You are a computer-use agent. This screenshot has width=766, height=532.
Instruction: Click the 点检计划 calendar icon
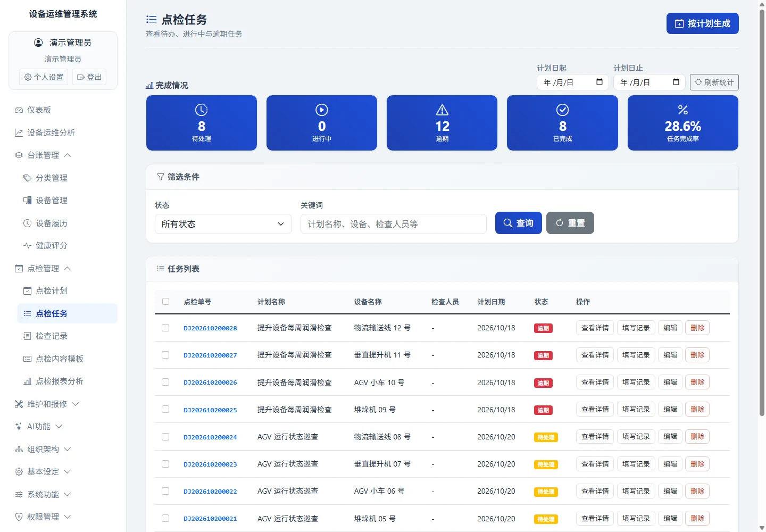[x=27, y=291]
